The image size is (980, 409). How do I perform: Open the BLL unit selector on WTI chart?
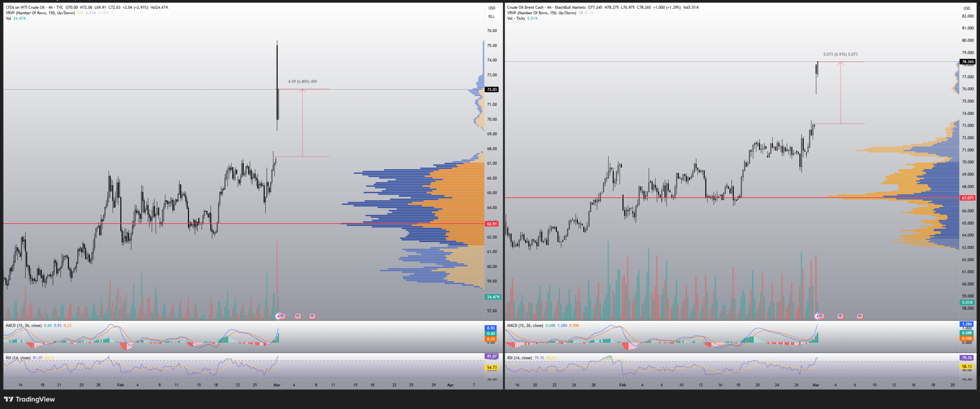point(492,16)
